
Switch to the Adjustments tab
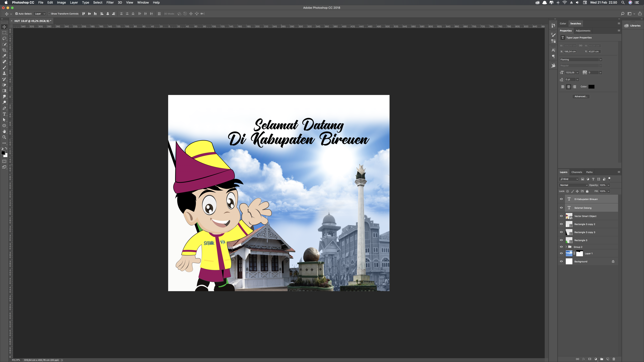583,31
